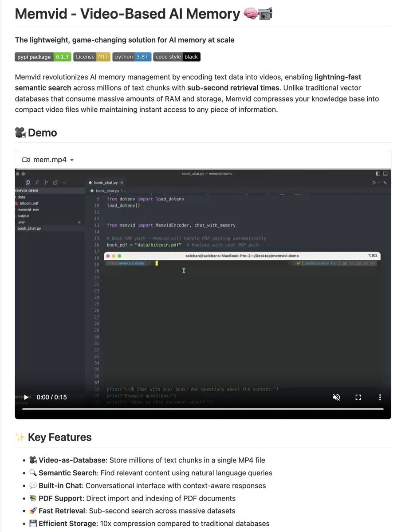Open the code style black badge
This screenshot has width=405, height=532.
[177, 57]
